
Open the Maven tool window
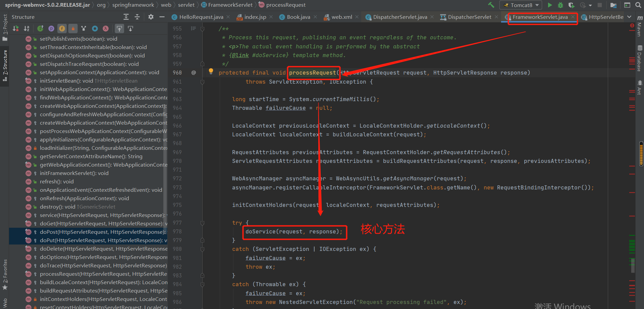[640, 26]
